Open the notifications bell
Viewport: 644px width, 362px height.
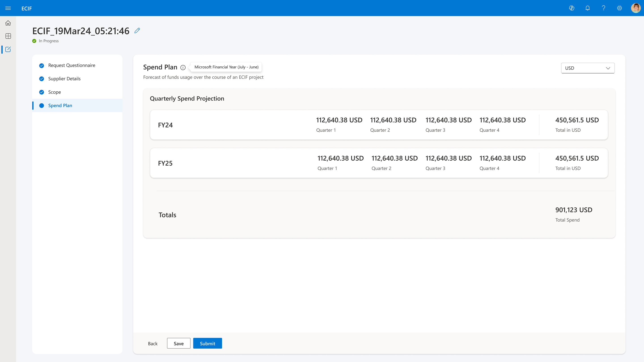[587, 8]
